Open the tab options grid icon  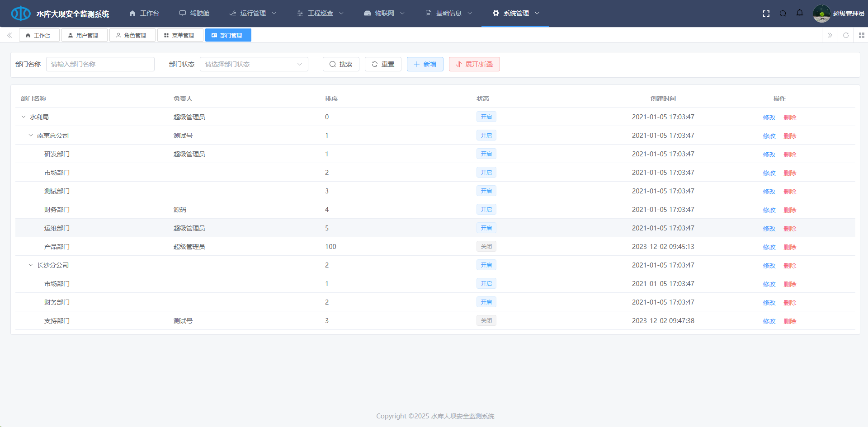click(861, 35)
